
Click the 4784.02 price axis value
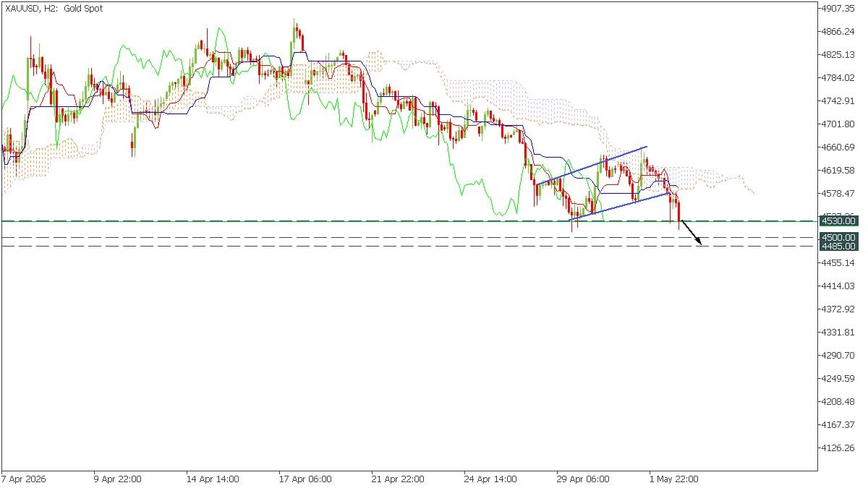click(x=839, y=78)
